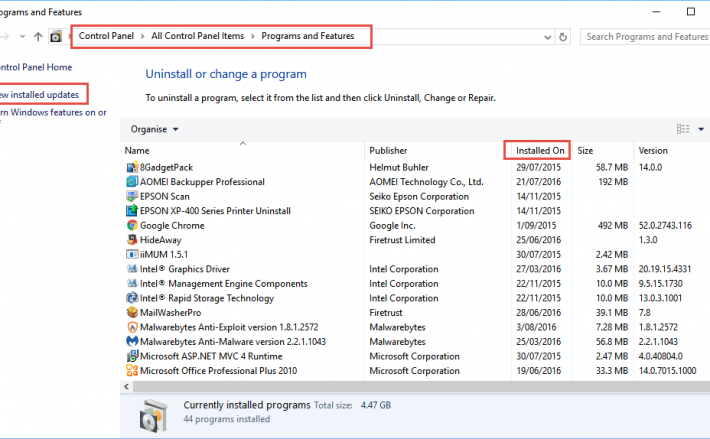Click the Intel Graphics Driver icon

pos(132,269)
